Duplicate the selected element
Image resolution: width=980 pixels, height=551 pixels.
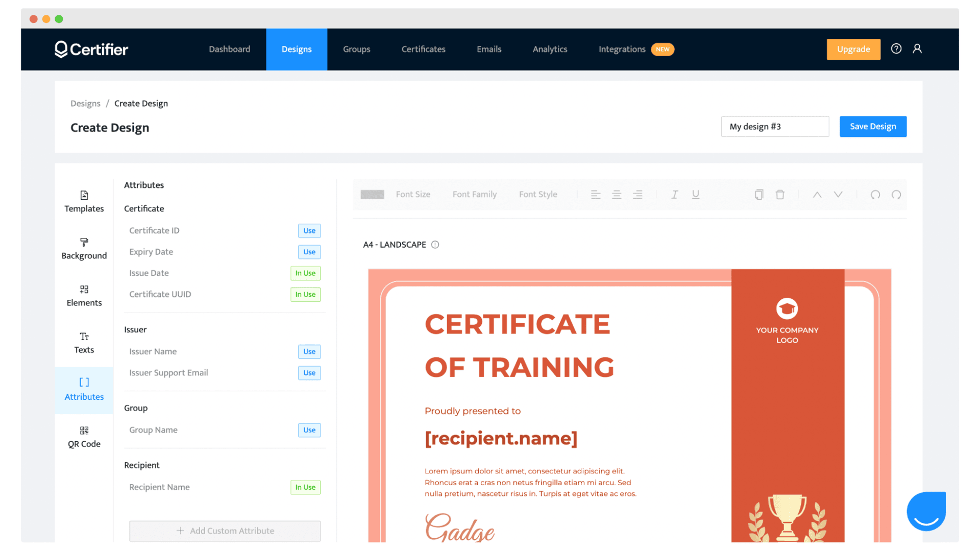759,195
